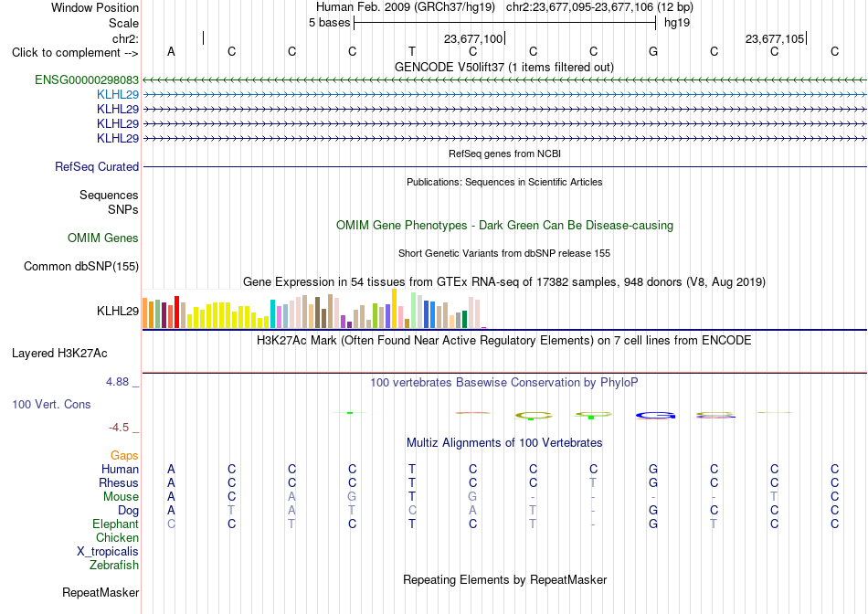Image resolution: width=868 pixels, height=614 pixels.
Task: Click the 23,677,105 coordinate marker
Action: tap(775, 38)
